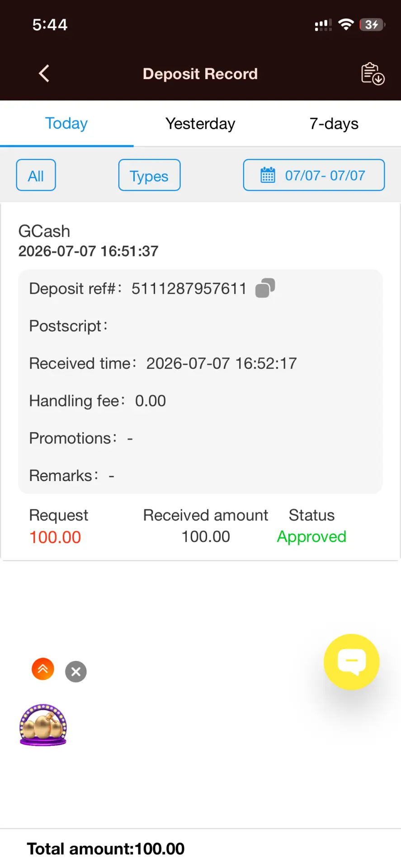Tap the Request amount 100.00 in red
This screenshot has width=401, height=868.
55,537
